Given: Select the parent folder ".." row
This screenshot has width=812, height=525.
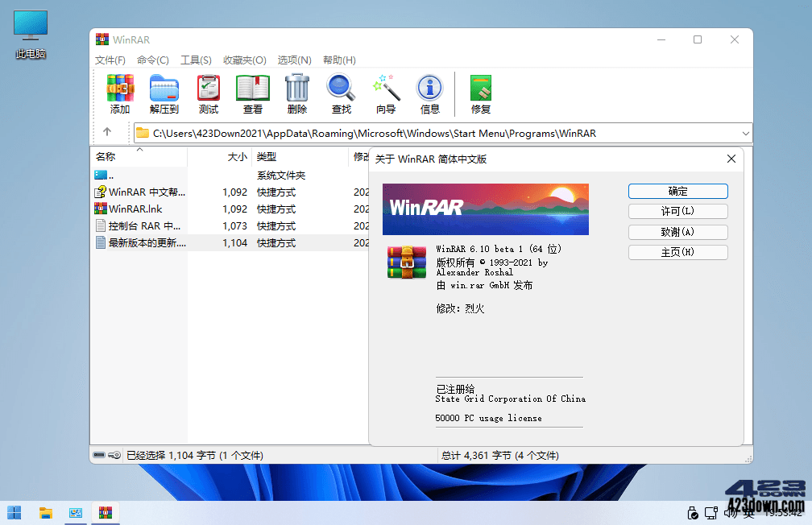Looking at the screenshot, I should [x=230, y=176].
